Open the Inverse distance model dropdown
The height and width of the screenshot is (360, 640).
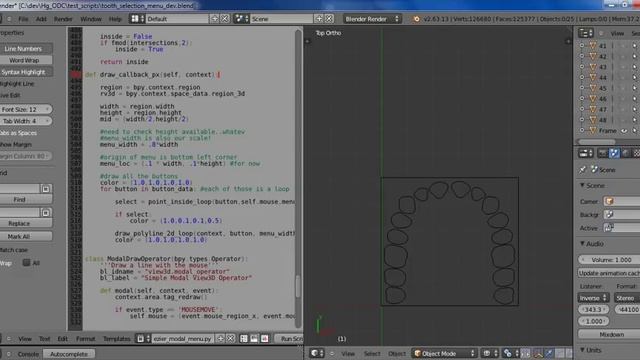[593, 298]
